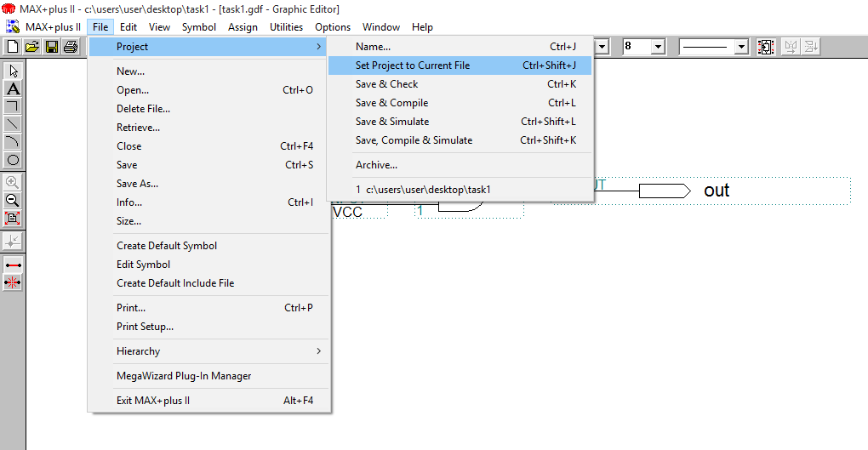Open the MAX+plus II menu
Screen dimensions: 868x450
pyautogui.click(x=53, y=26)
